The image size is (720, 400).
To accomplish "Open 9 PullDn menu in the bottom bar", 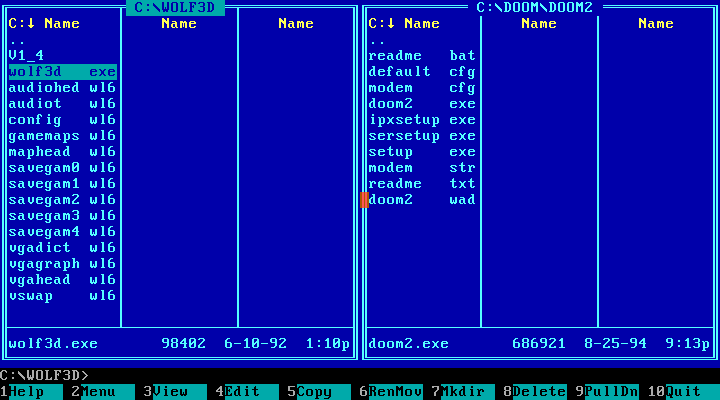I will pos(607,392).
